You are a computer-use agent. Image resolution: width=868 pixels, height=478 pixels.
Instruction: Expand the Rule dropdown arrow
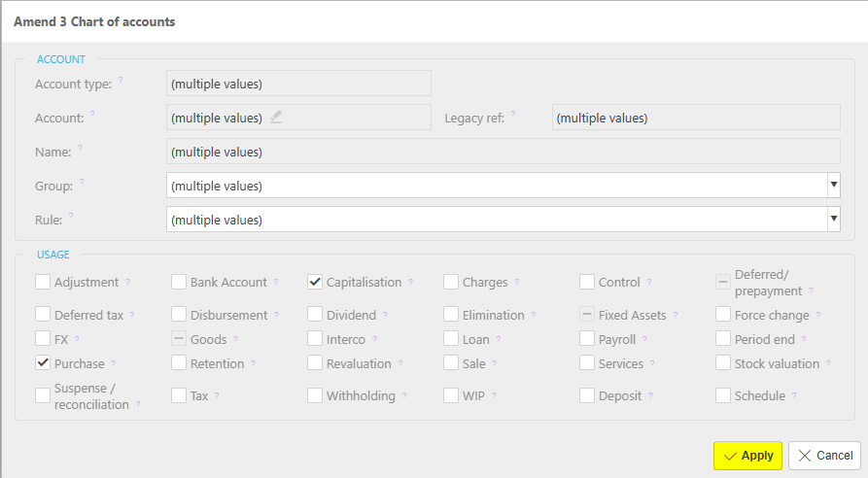833,220
